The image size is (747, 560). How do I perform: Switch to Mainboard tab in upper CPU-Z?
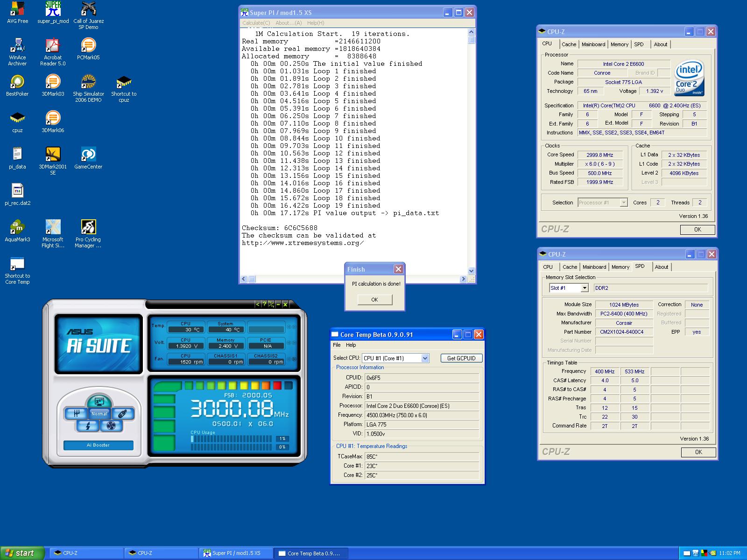[593, 44]
